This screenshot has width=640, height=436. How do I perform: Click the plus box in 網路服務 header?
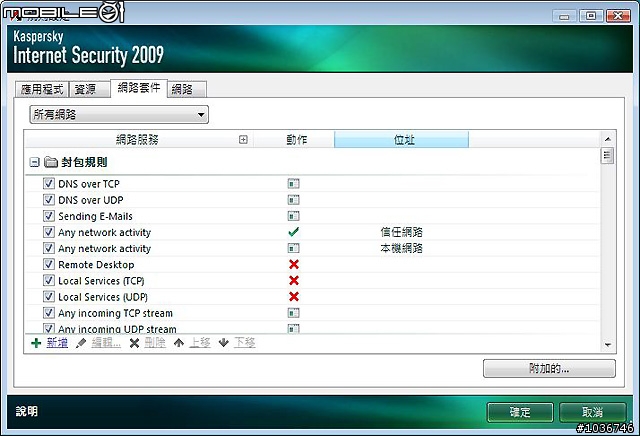tap(243, 140)
